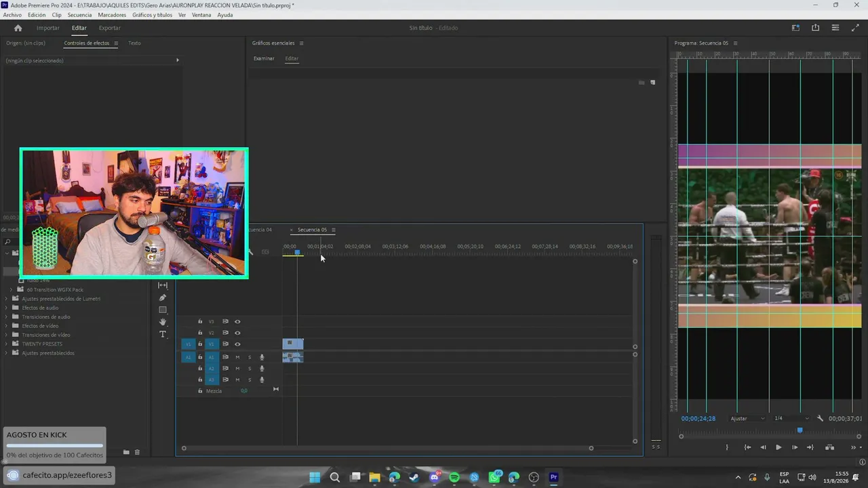
Task: Open Premiere Pro from the taskbar
Action: pos(553,477)
